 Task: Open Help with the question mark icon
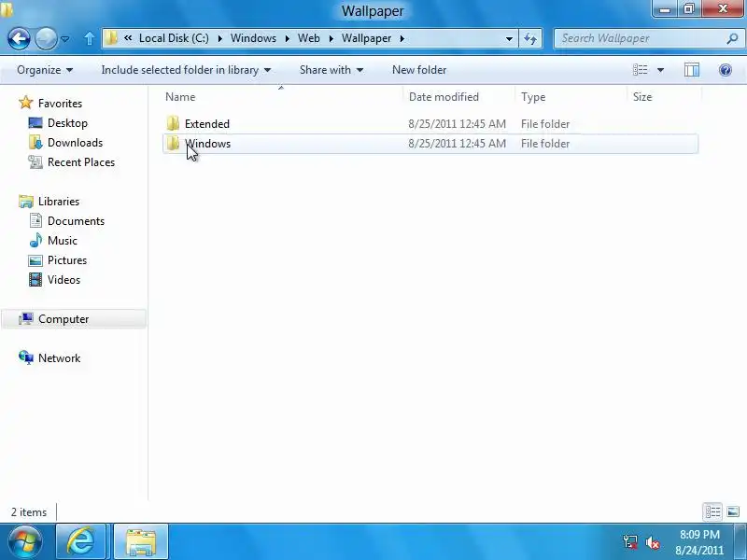726,70
